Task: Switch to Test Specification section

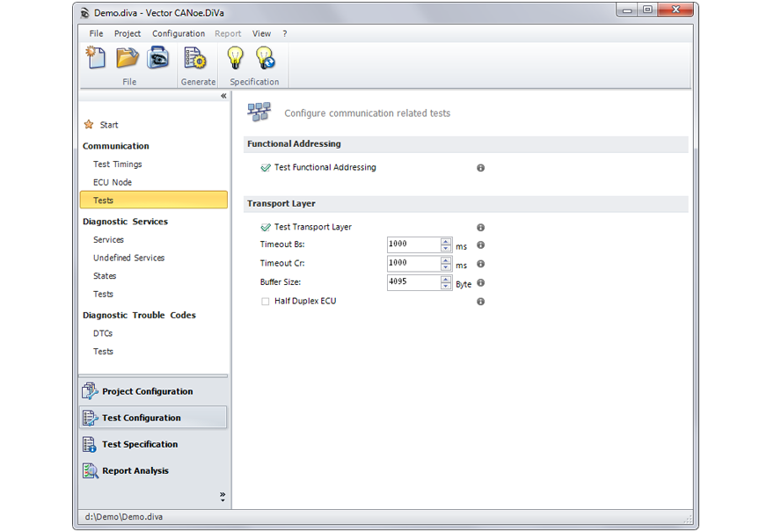Action: 153,444
